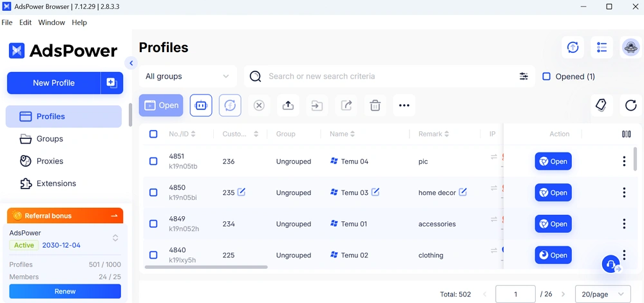Expand the All groups dropdown

[x=187, y=77]
